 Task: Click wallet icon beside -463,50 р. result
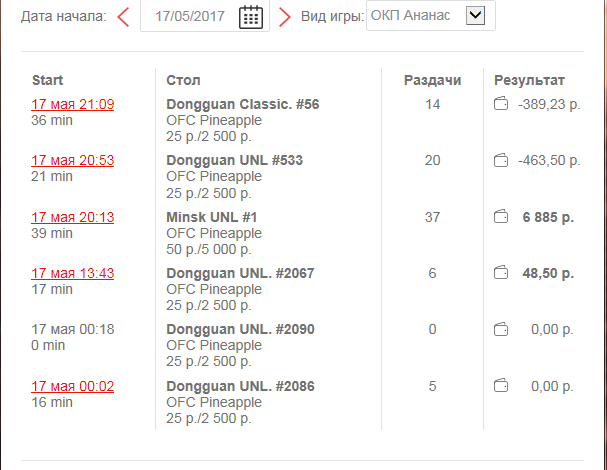[x=501, y=160]
